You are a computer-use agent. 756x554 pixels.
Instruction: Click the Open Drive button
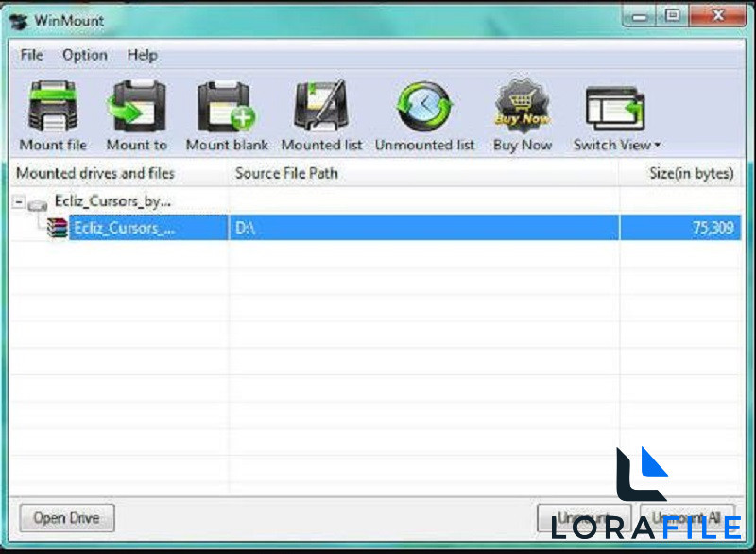[x=67, y=518]
